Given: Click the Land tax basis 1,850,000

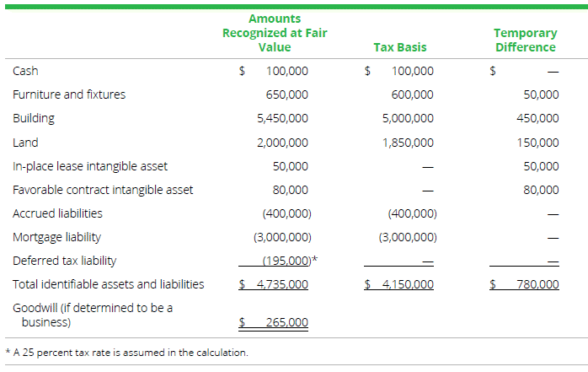Looking at the screenshot, I should 408,143.
